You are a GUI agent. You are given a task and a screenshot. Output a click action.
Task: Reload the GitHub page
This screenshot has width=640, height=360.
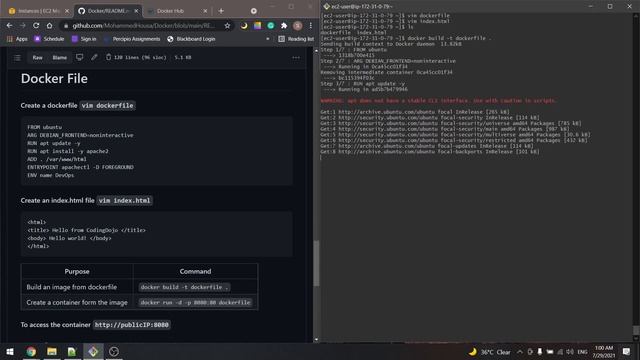36,25
